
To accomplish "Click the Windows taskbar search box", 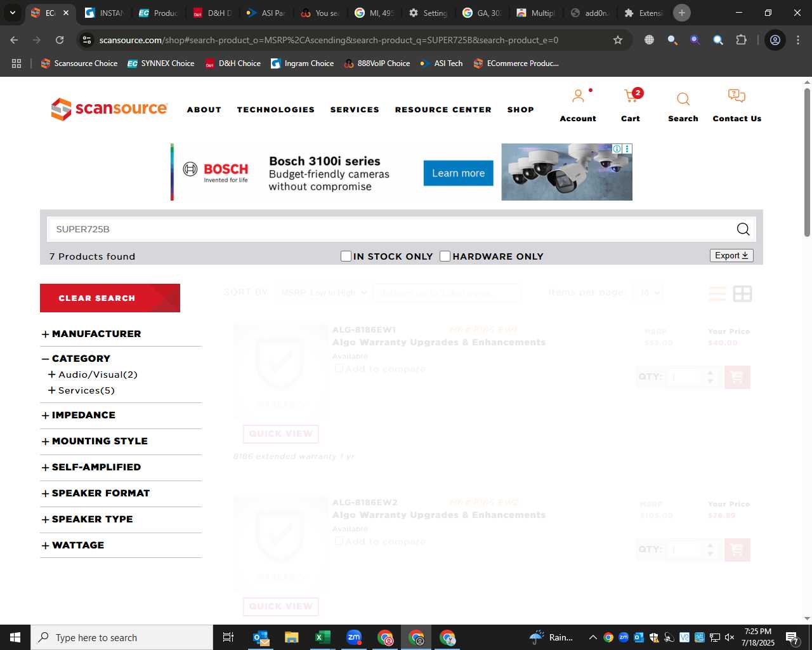I will pos(122,637).
